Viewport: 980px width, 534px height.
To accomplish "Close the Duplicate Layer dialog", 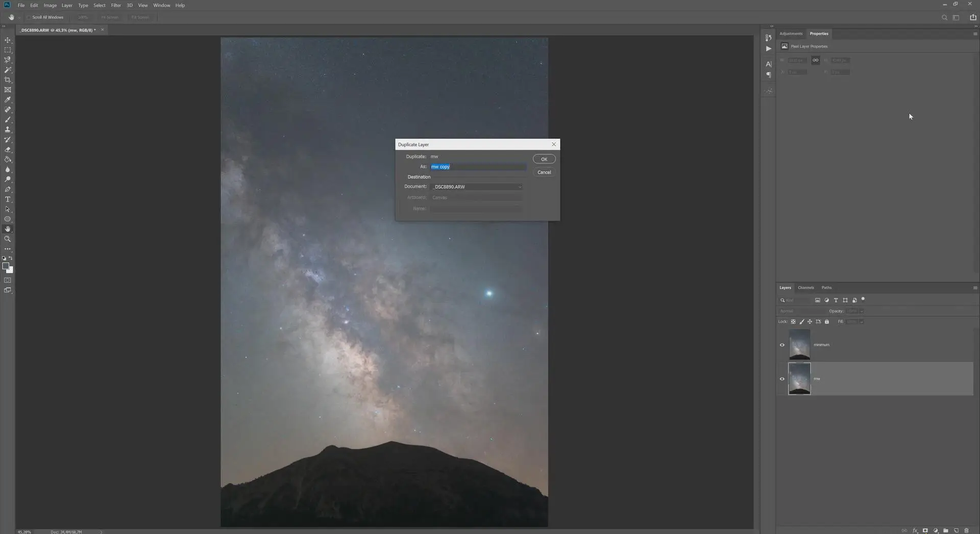I will tap(554, 144).
